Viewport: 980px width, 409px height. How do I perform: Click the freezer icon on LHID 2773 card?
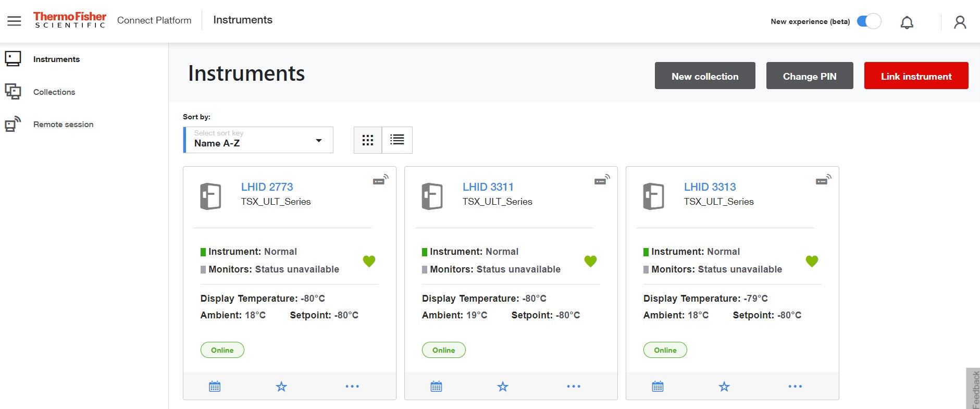(x=210, y=196)
